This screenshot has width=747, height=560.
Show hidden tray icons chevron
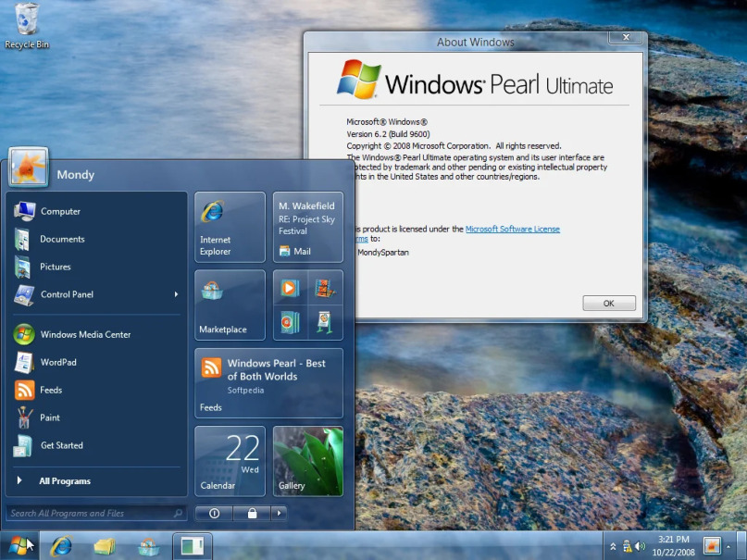(613, 547)
